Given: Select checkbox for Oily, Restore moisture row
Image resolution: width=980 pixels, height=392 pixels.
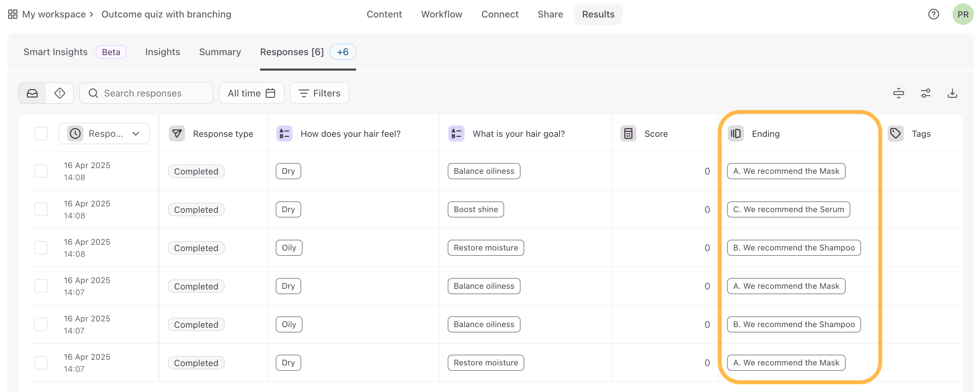Looking at the screenshot, I should pos(41,248).
